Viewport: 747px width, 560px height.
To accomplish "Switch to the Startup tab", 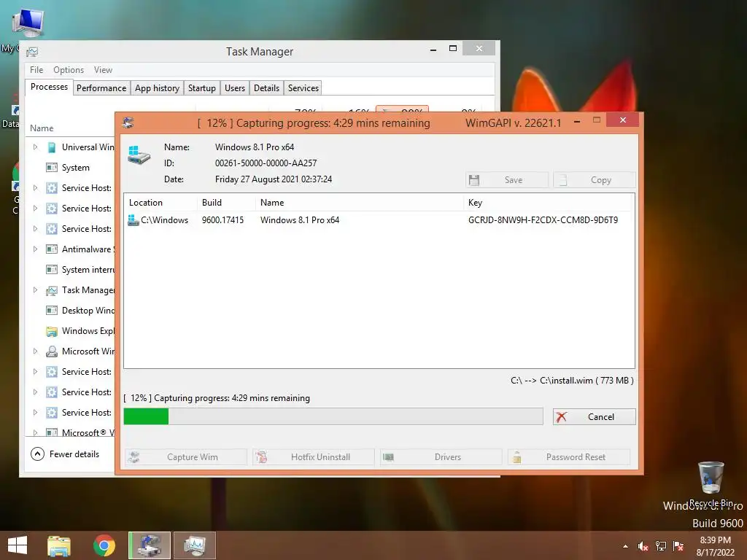I will tap(201, 88).
